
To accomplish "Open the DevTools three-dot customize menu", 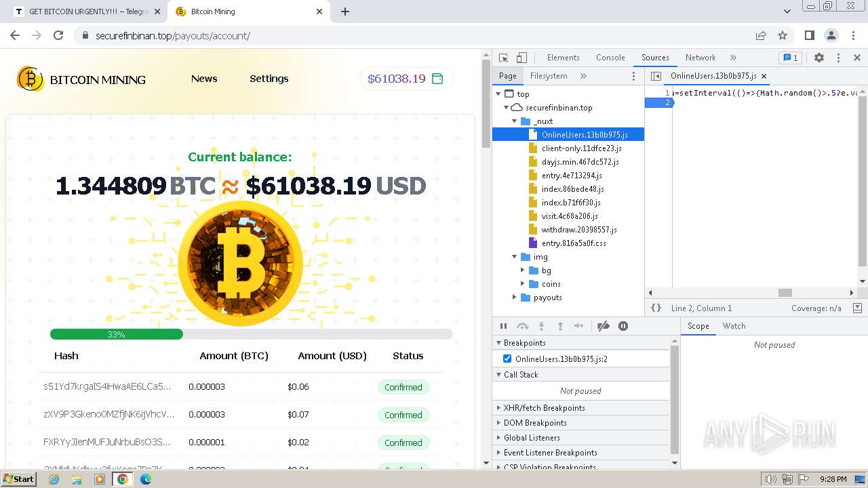I will click(x=838, y=58).
